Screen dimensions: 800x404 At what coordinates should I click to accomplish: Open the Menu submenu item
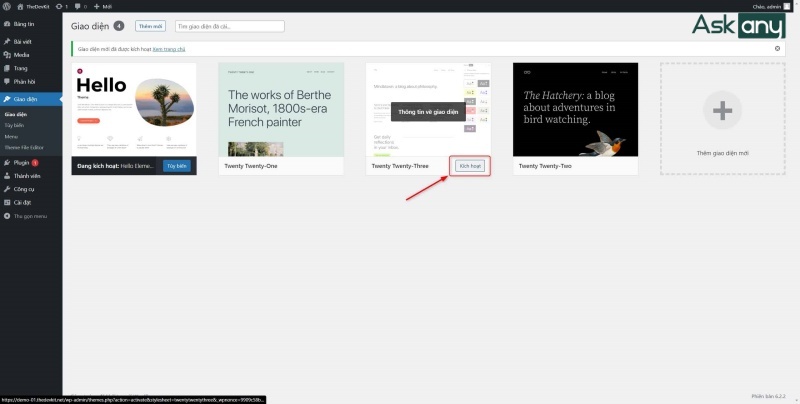(x=11, y=136)
